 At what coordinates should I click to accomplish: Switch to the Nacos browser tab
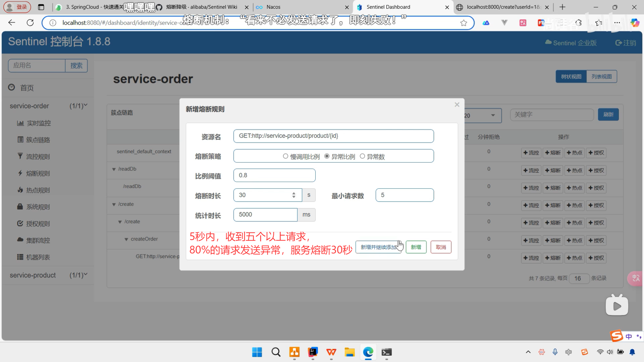273,7
